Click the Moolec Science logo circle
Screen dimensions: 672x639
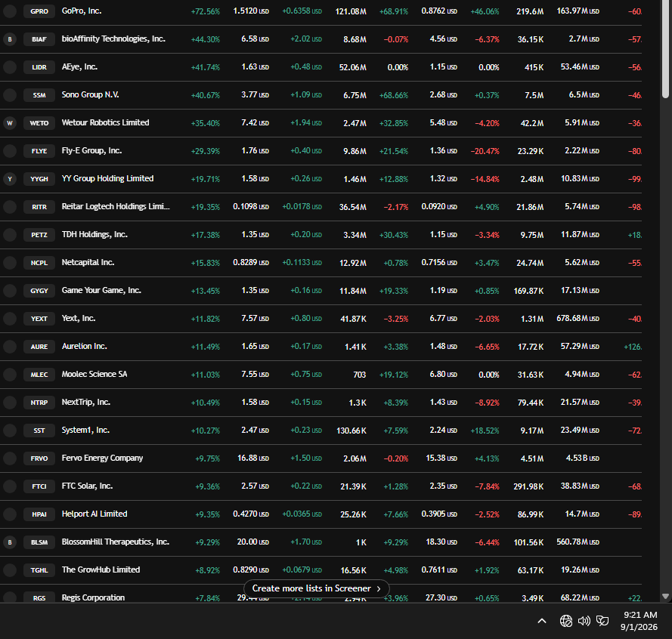click(10, 375)
